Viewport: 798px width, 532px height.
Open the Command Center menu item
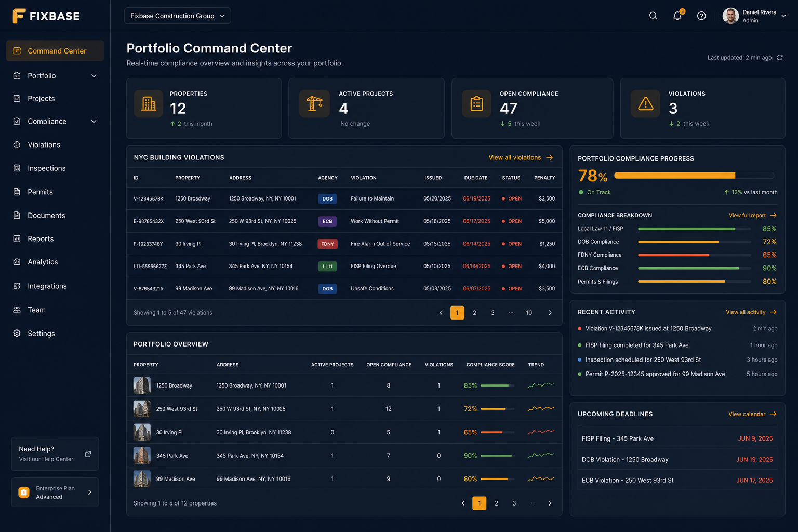[x=55, y=51]
